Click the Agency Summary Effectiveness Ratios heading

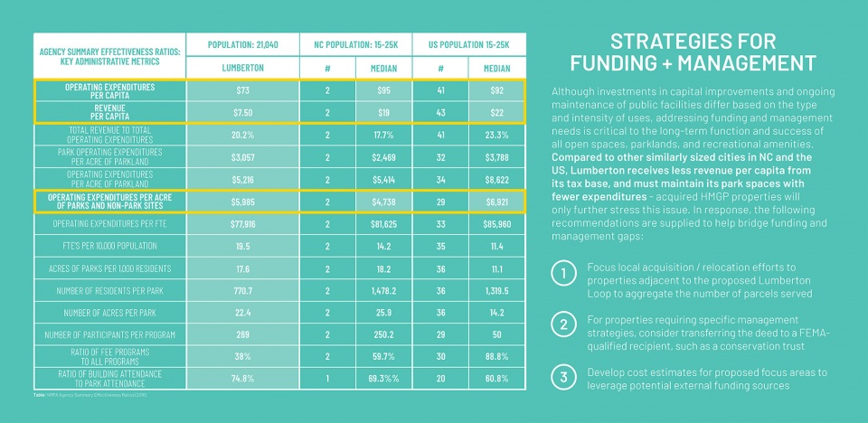click(x=109, y=56)
